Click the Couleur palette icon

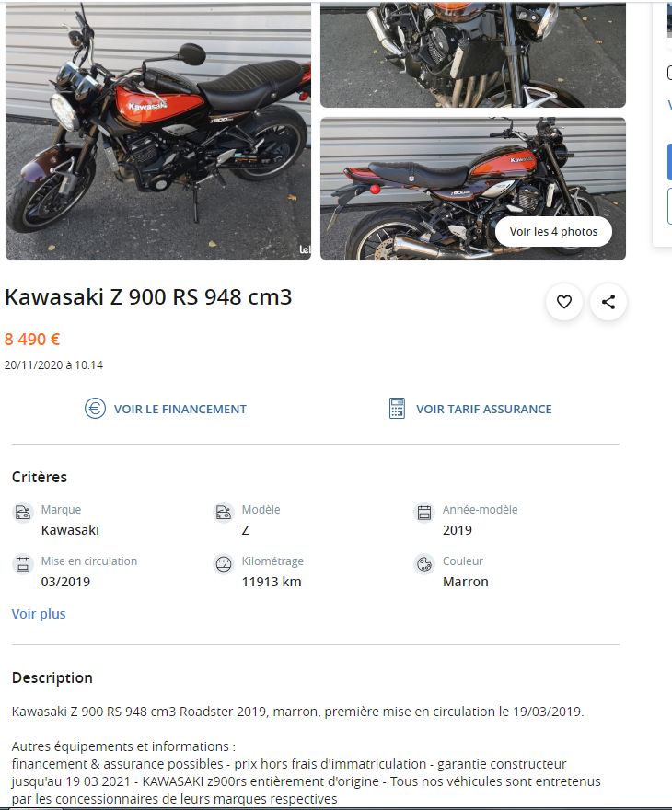(424, 564)
